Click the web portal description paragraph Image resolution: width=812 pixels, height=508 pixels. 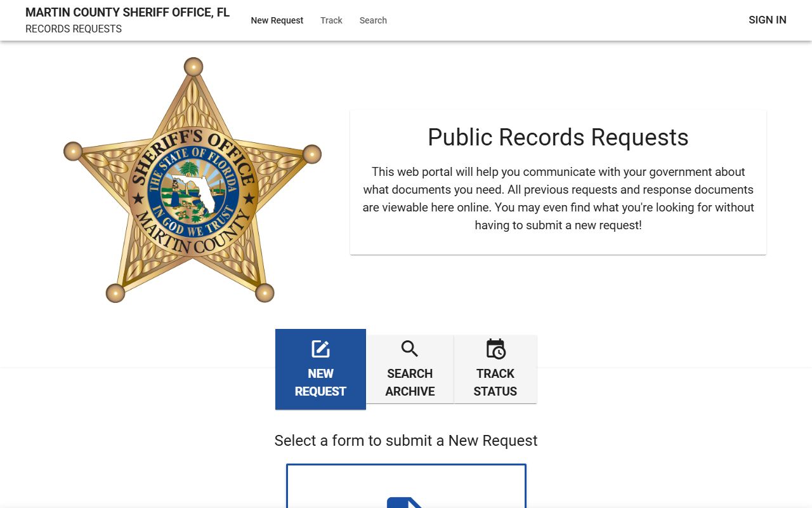tap(558, 198)
